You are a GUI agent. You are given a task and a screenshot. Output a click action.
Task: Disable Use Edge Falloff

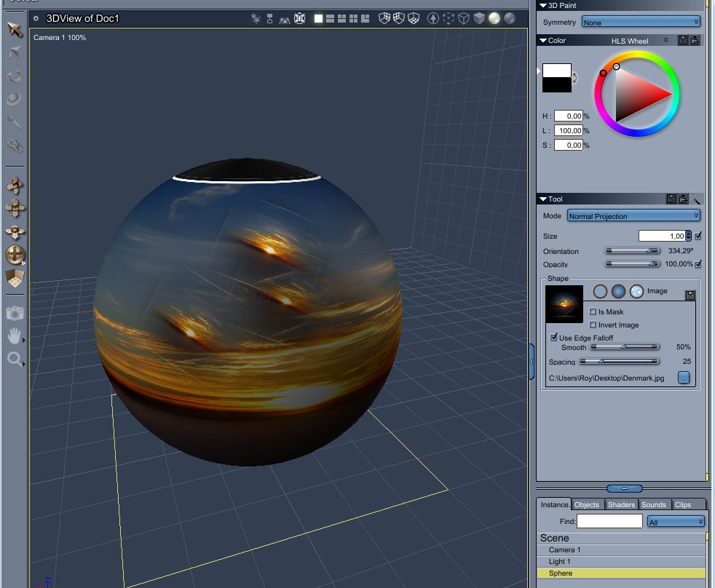(555, 338)
